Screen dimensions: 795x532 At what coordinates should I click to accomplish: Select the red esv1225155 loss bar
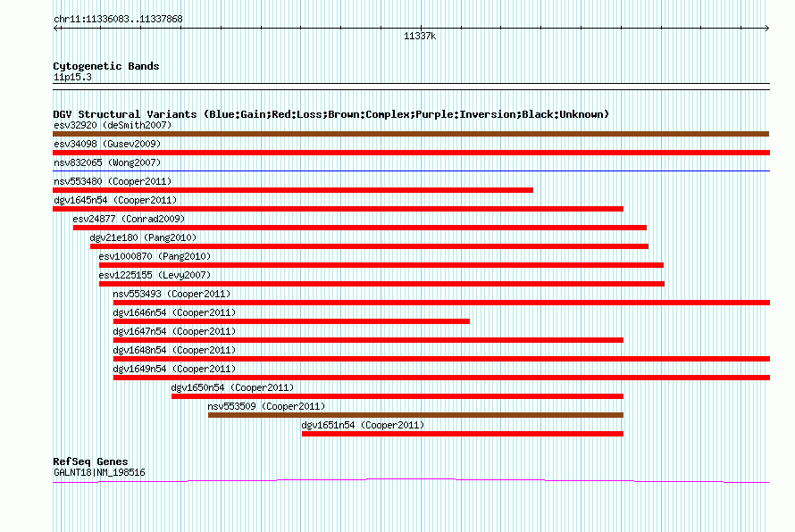click(381, 284)
